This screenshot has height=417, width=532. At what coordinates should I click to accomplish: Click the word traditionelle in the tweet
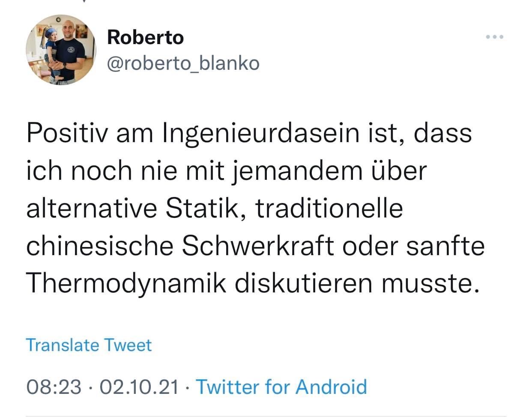329,208
